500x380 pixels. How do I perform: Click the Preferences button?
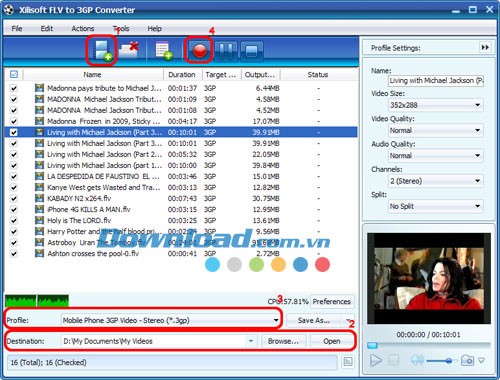332,301
